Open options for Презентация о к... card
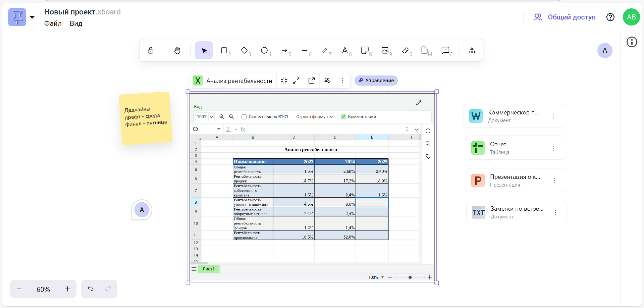 pyautogui.click(x=555, y=181)
